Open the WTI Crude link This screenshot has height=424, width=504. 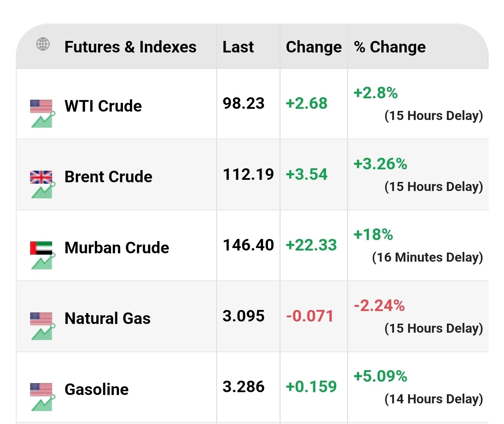click(103, 106)
